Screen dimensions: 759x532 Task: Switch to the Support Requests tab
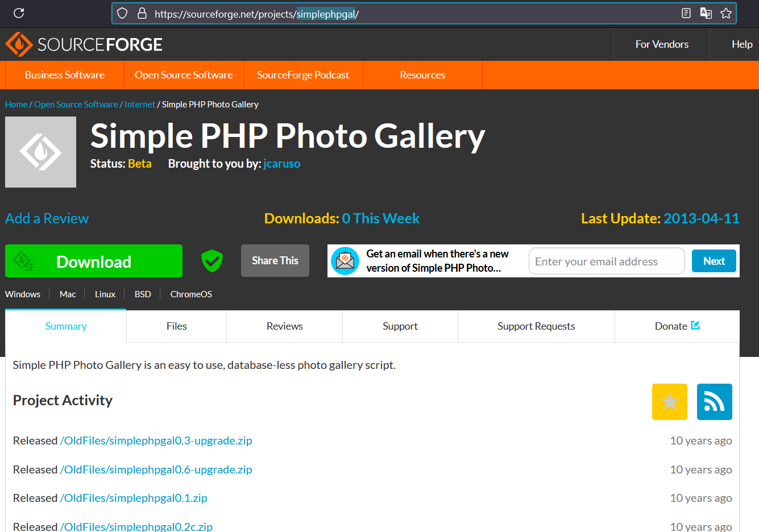coord(536,326)
